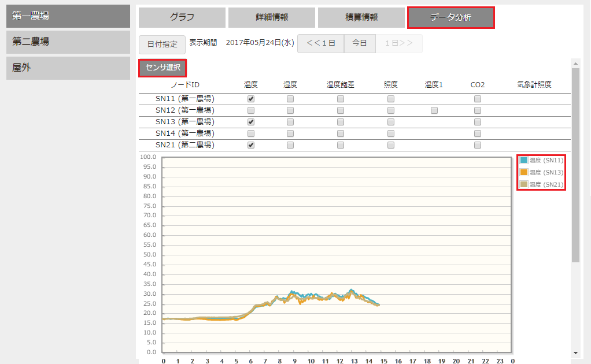Jump to today with 今日 button
This screenshot has height=364, width=591.
point(360,43)
